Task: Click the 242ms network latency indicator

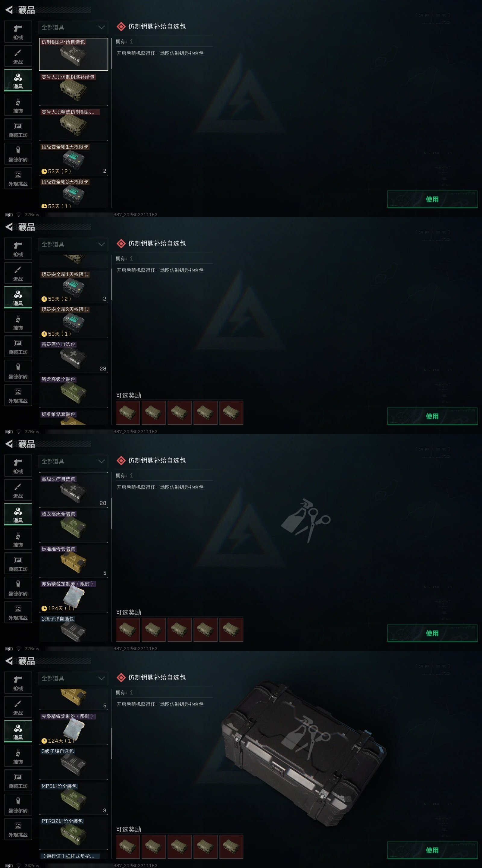Action: coord(32,866)
